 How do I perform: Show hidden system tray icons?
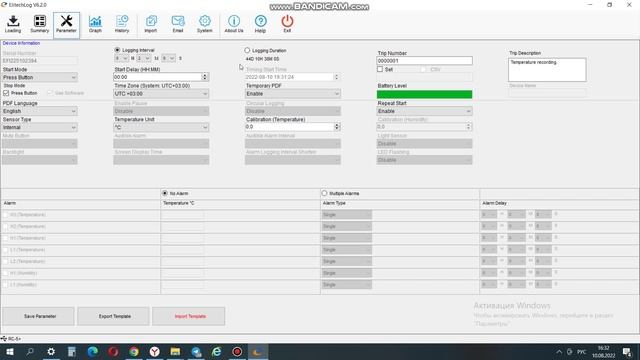click(x=559, y=352)
